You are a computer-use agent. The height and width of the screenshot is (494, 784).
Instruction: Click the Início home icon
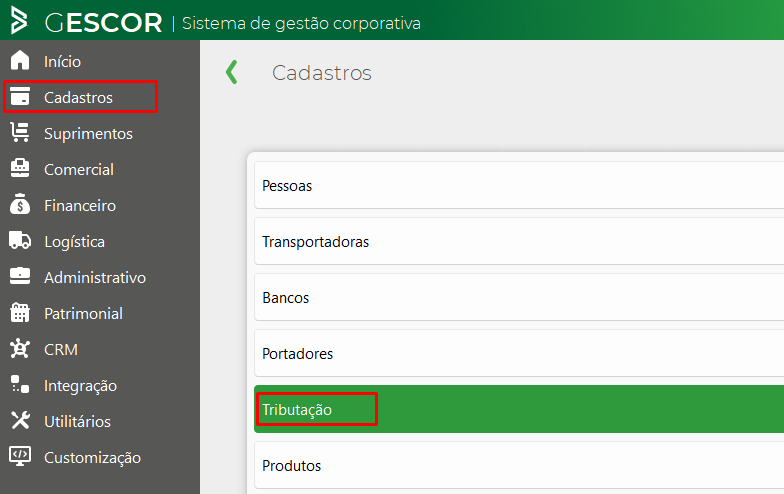point(20,60)
